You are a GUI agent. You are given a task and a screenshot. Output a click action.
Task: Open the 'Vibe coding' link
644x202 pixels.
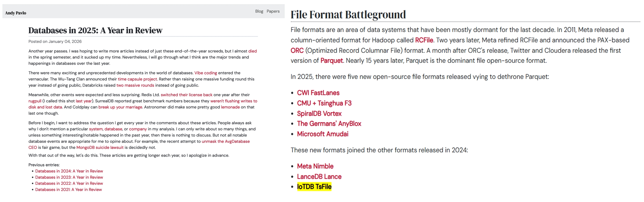pyautogui.click(x=206, y=73)
